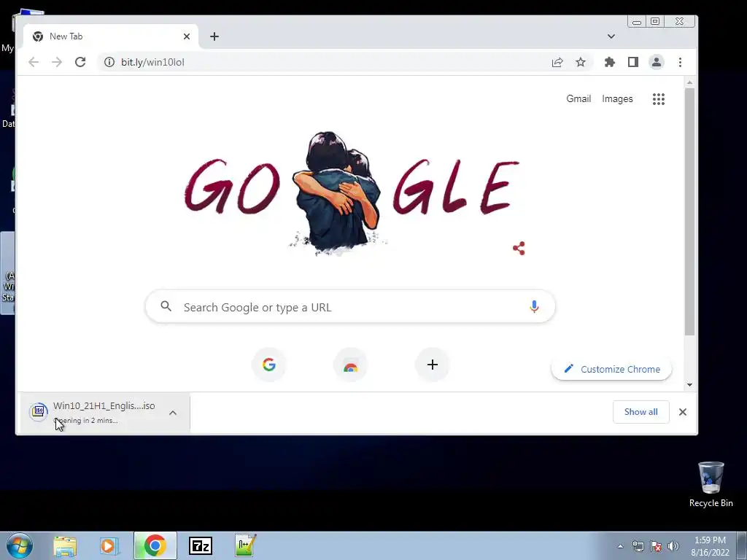The height and width of the screenshot is (560, 747).
Task: Open Windows Explorer from taskbar
Action: point(65,545)
